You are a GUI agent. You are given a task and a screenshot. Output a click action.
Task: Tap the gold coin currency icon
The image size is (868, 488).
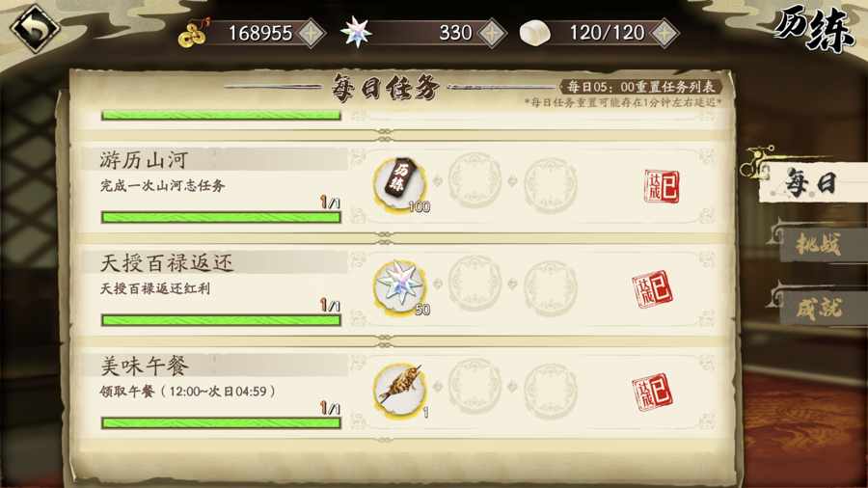tap(193, 34)
